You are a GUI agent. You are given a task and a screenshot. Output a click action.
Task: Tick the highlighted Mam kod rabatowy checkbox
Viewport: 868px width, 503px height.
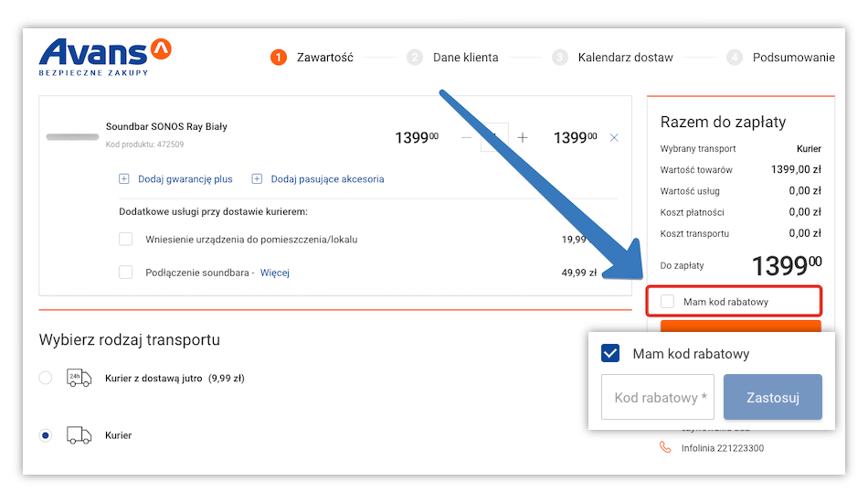668,302
